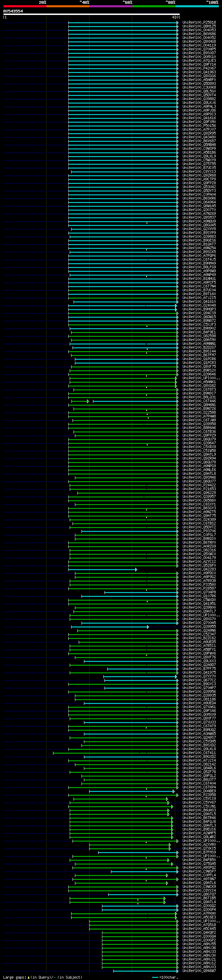Click the UniRef100_Q9XG82 label
The image size is (222, 980).
[x=199, y=386]
